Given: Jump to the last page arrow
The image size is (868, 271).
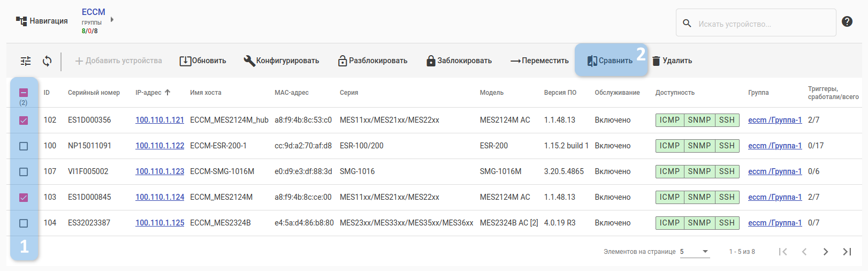Looking at the screenshot, I should pyautogui.click(x=847, y=252).
